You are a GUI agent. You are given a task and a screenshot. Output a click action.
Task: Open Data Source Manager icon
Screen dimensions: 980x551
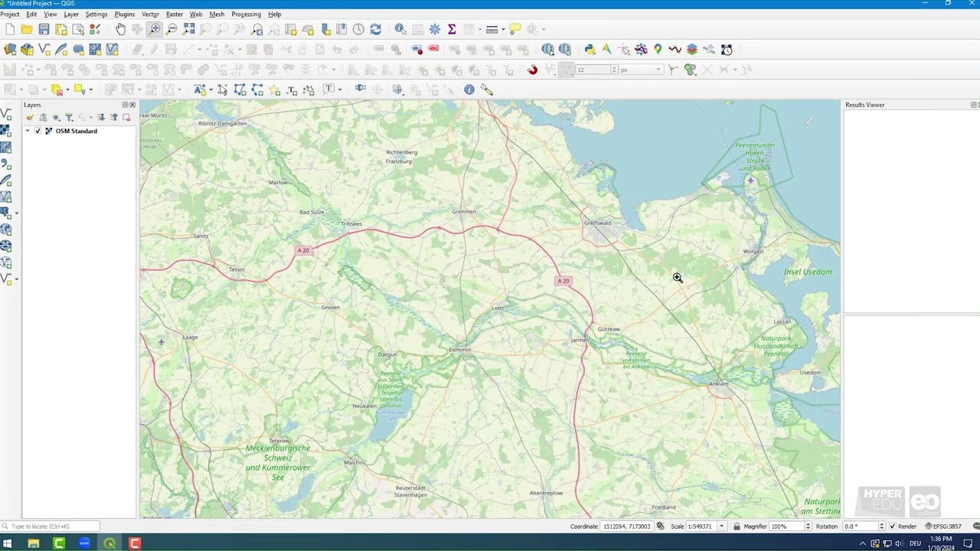coord(10,49)
